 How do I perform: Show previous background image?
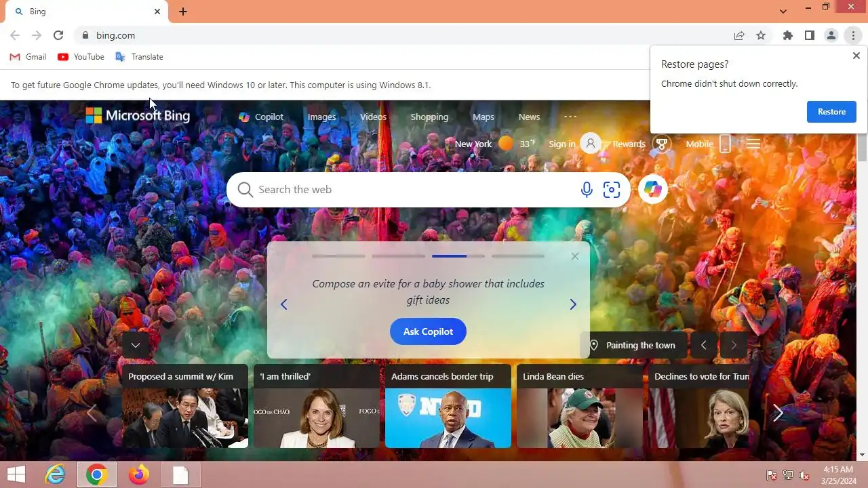point(704,345)
